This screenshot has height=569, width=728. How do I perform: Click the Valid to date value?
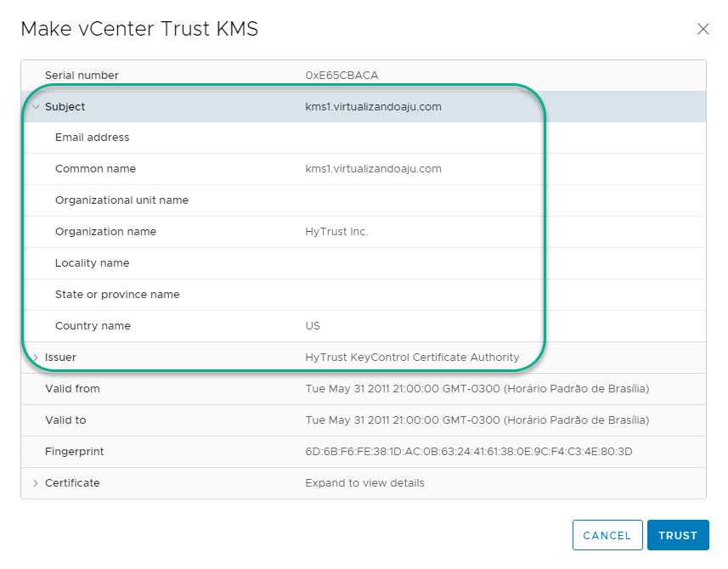tap(477, 420)
